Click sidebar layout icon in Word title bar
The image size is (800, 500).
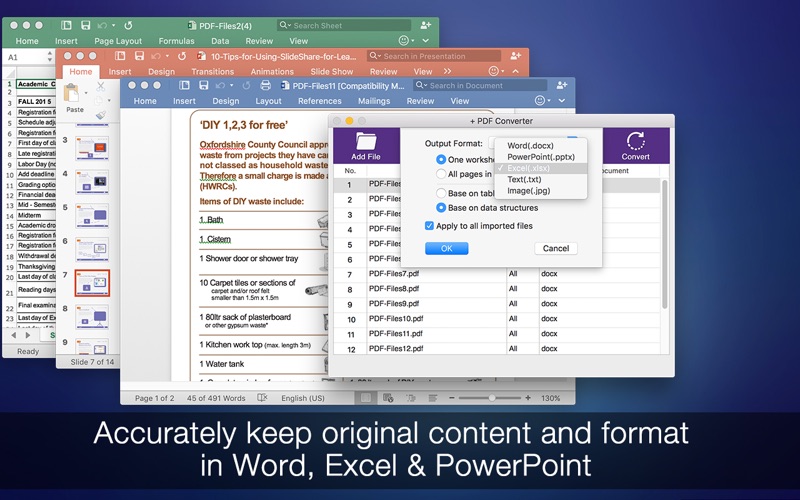pos(184,85)
